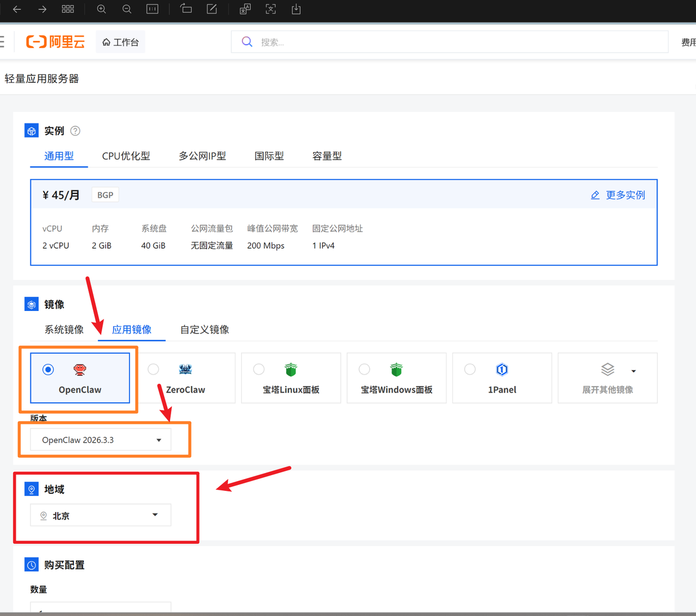696x616 pixels.
Task: Select the OpenClaw radio button
Action: click(x=48, y=370)
